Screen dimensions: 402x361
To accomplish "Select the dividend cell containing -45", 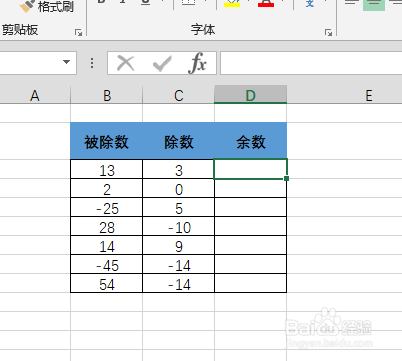I will 107,264.
